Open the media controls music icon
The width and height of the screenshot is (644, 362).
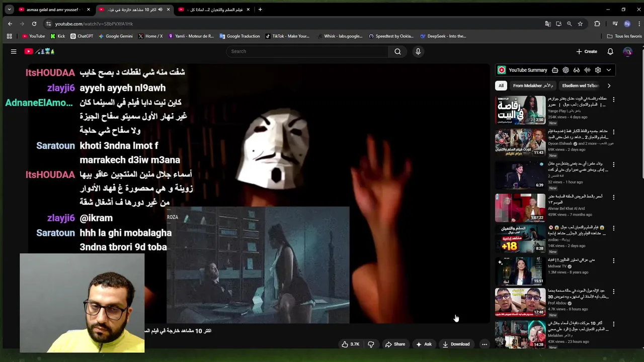point(615,24)
